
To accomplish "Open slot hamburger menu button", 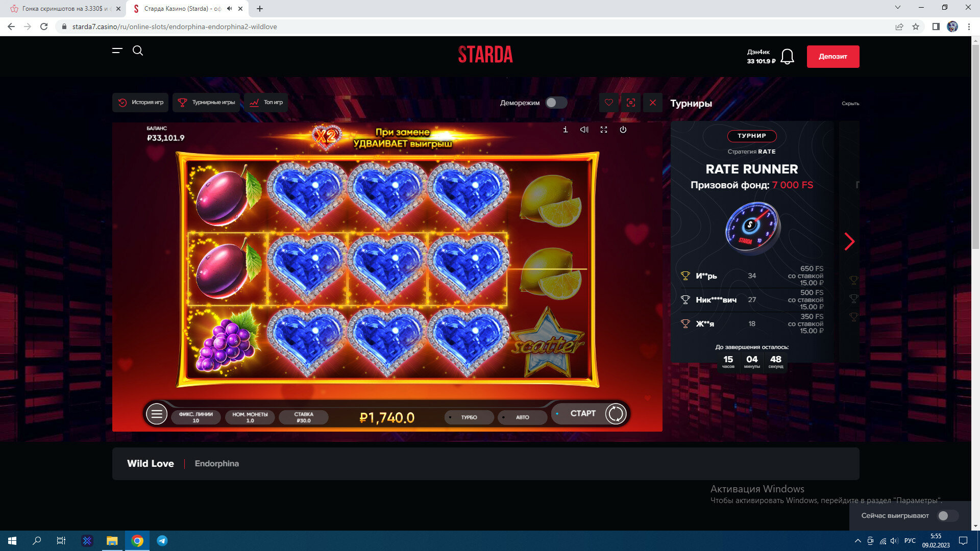I will click(x=157, y=414).
